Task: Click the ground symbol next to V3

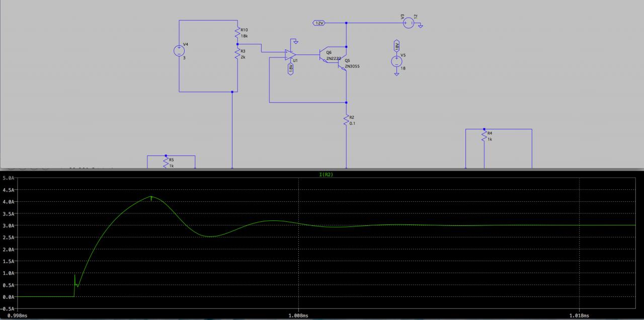Action: click(x=420, y=25)
